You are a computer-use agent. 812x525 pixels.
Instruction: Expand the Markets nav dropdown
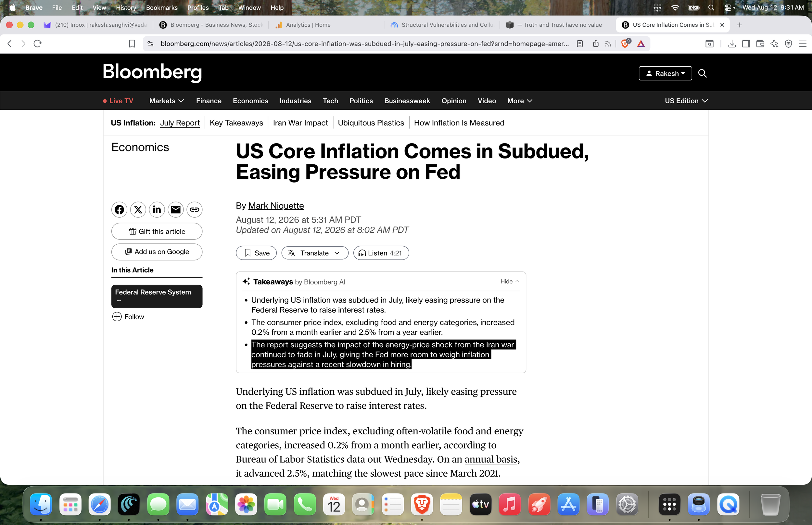point(167,101)
